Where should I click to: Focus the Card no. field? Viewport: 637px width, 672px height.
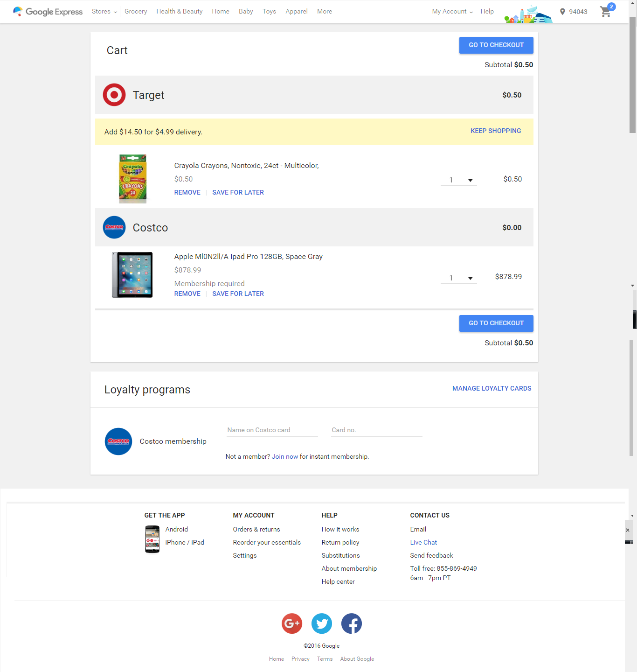click(x=377, y=430)
